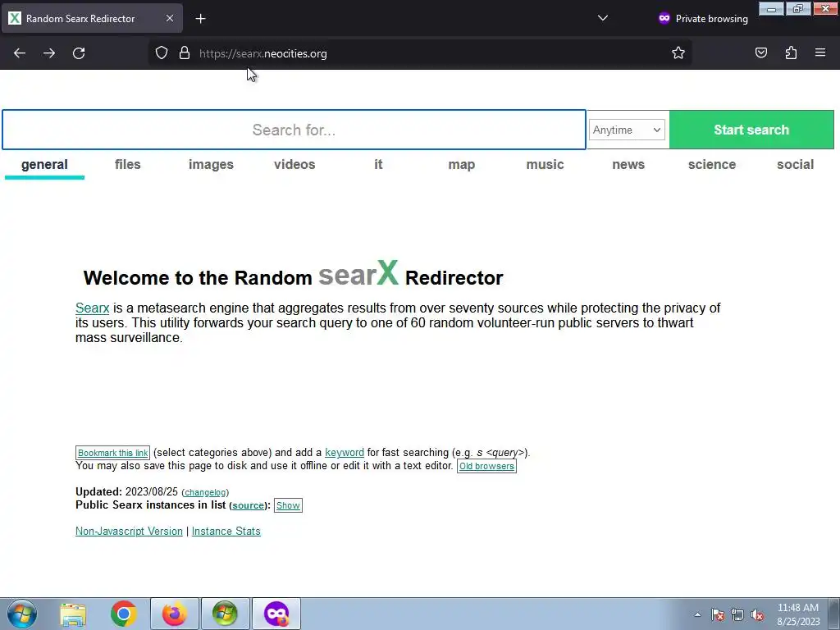Bookmark this page with the star icon
Image resolution: width=840 pixels, height=630 pixels.
pyautogui.click(x=678, y=53)
